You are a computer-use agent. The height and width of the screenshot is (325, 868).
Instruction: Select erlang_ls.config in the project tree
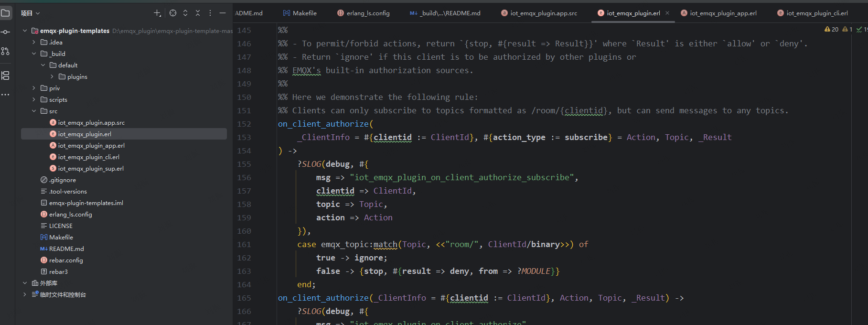click(70, 214)
